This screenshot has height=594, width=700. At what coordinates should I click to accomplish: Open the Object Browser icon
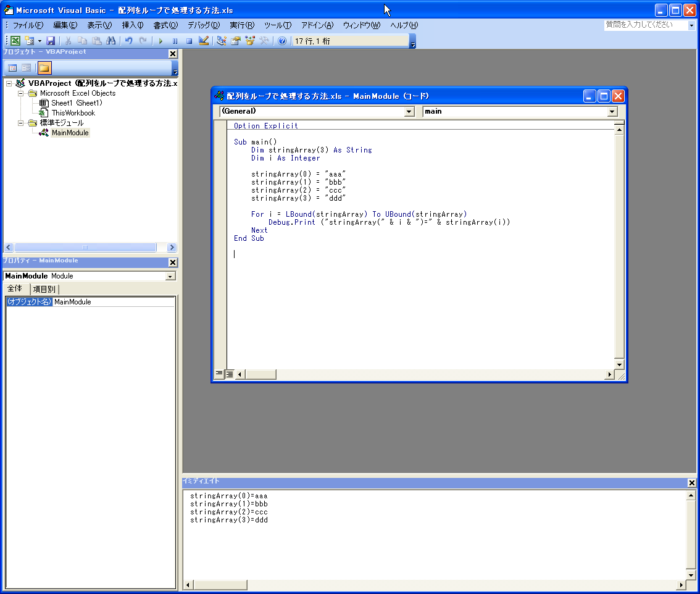click(250, 41)
